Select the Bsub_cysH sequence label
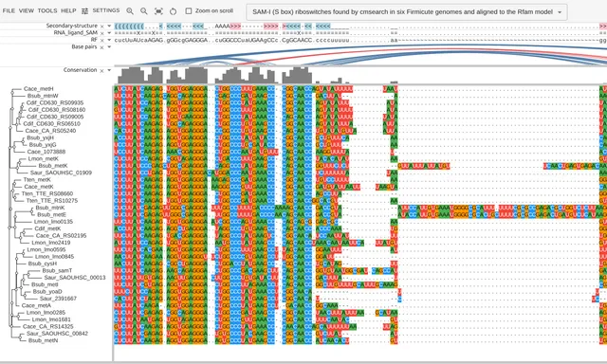The width and height of the screenshot is (607, 364). click(42, 264)
